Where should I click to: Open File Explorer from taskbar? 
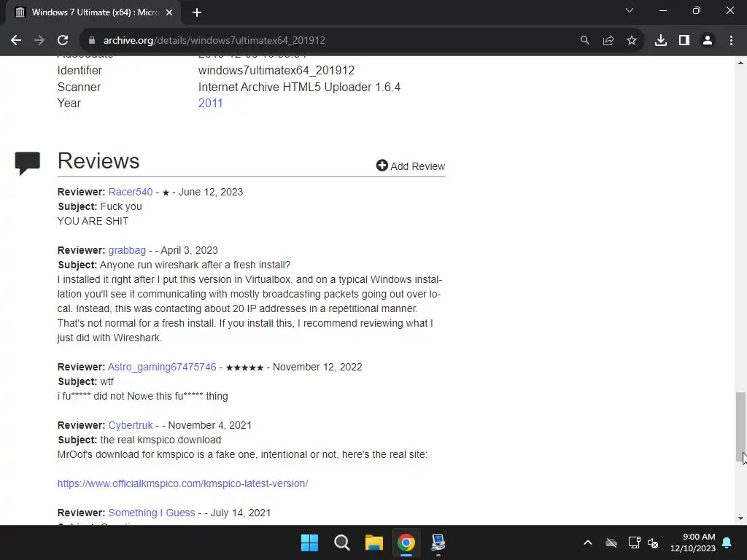pos(374,542)
